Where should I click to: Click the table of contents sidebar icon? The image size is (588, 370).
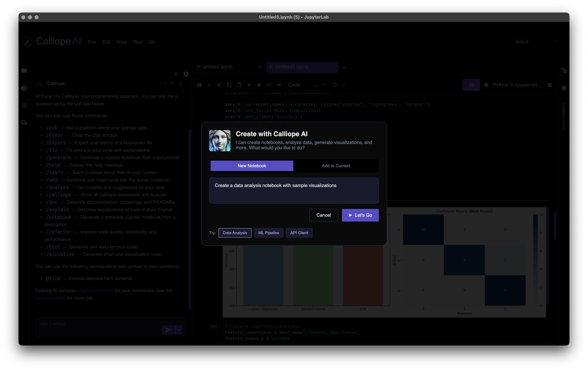(x=24, y=105)
